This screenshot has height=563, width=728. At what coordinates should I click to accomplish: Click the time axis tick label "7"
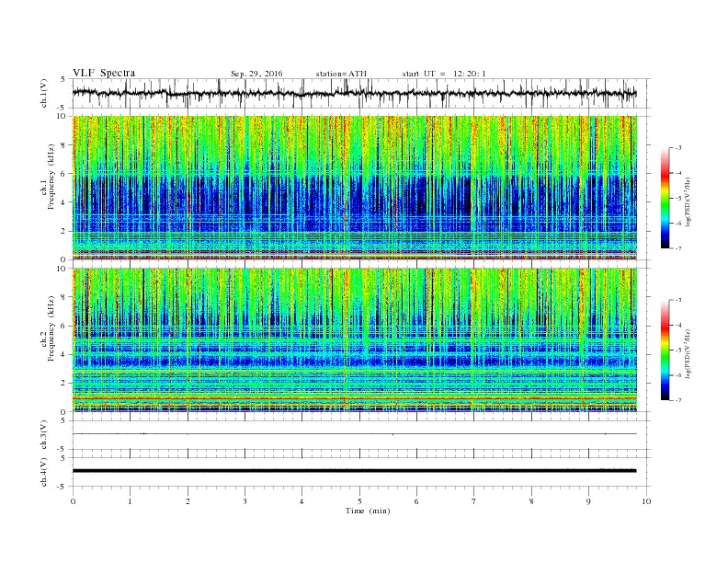point(474,501)
